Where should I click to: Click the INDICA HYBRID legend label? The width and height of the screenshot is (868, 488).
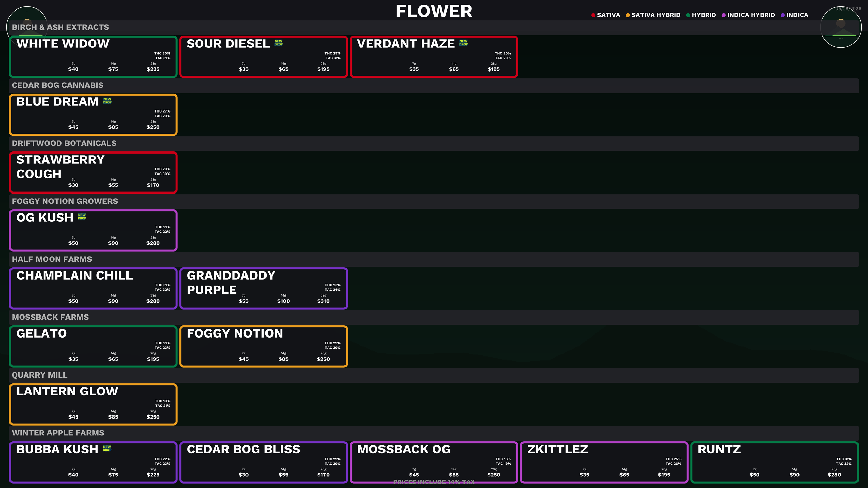[x=751, y=15]
